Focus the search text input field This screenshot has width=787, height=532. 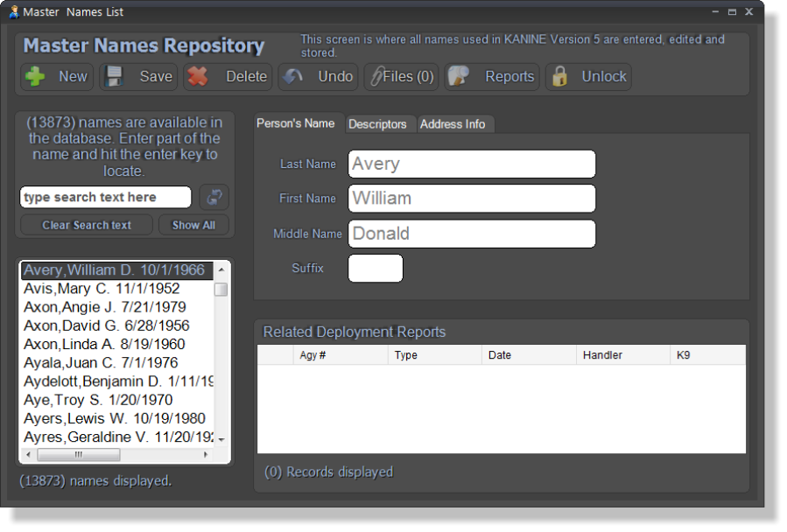[105, 197]
